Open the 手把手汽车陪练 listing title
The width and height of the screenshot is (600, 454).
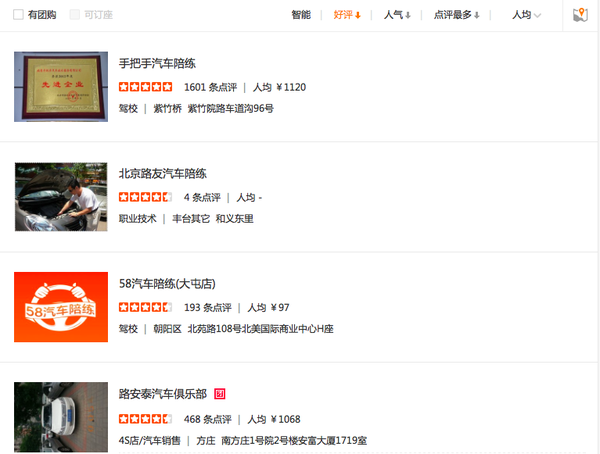coord(157,63)
